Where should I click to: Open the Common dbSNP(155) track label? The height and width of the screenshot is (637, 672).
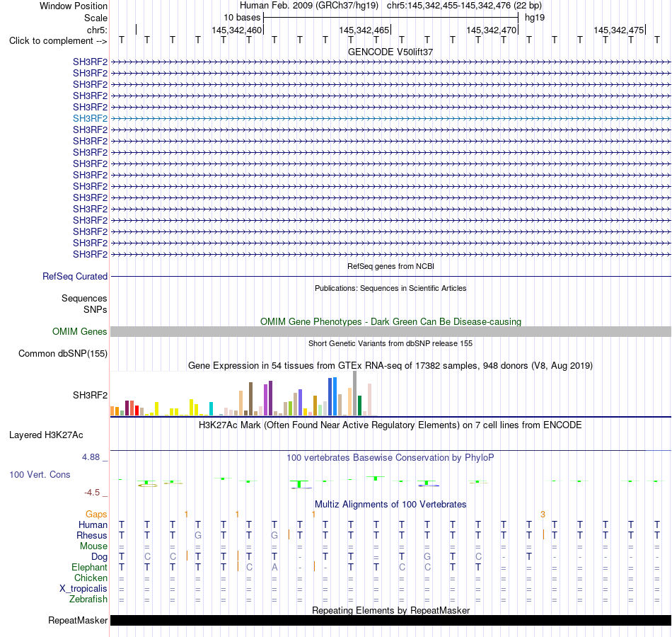[62, 353]
